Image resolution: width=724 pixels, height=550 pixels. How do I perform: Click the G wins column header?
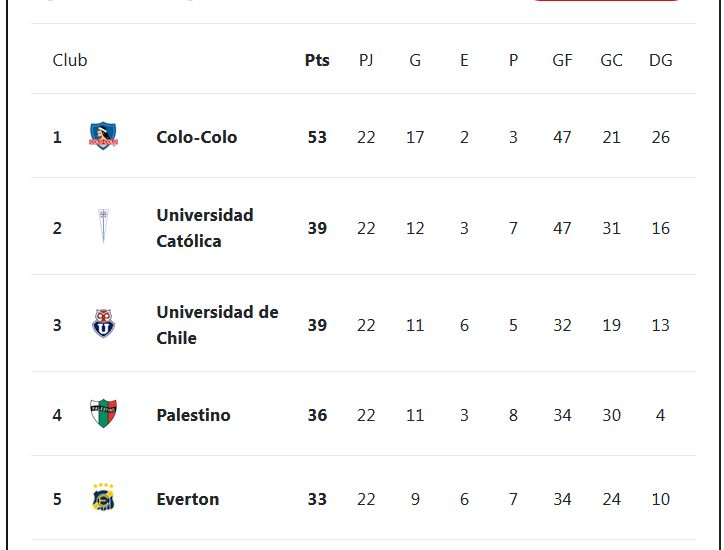point(415,60)
